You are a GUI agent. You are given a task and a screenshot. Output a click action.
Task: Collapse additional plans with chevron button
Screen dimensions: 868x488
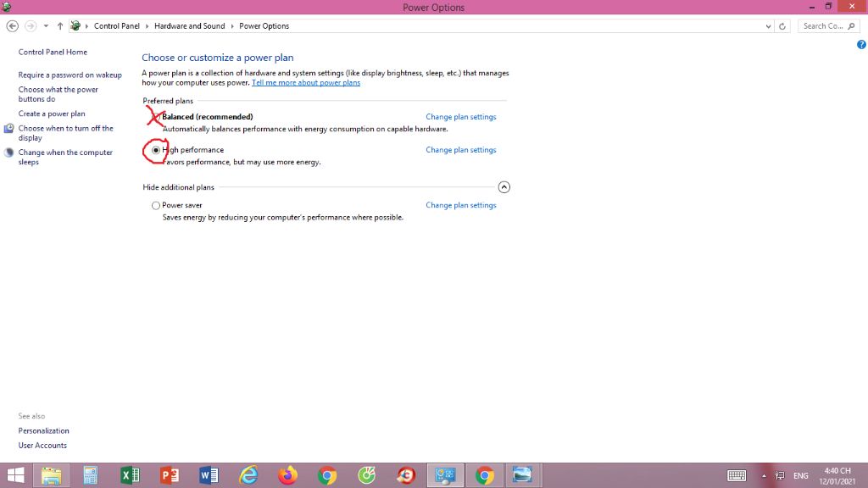pyautogui.click(x=504, y=187)
